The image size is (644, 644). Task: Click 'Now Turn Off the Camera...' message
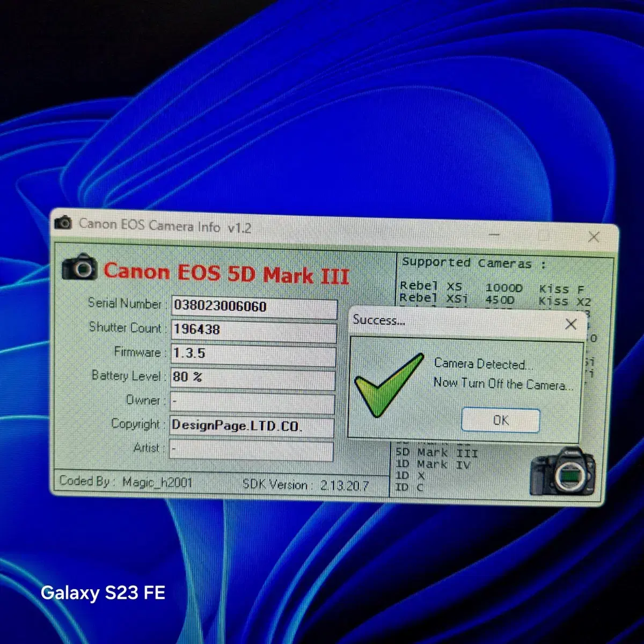[503, 384]
